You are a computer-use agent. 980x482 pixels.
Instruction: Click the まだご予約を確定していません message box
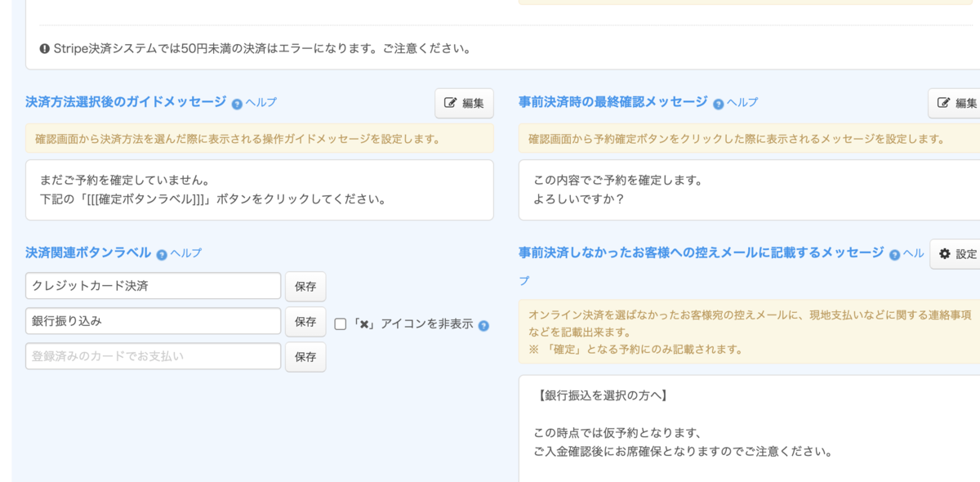pyautogui.click(x=260, y=190)
